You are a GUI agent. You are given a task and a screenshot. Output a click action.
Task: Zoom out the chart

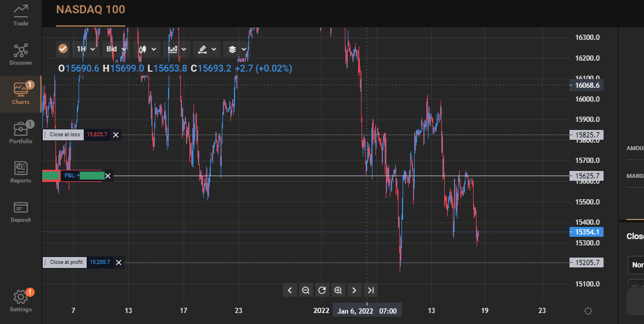[x=306, y=291]
